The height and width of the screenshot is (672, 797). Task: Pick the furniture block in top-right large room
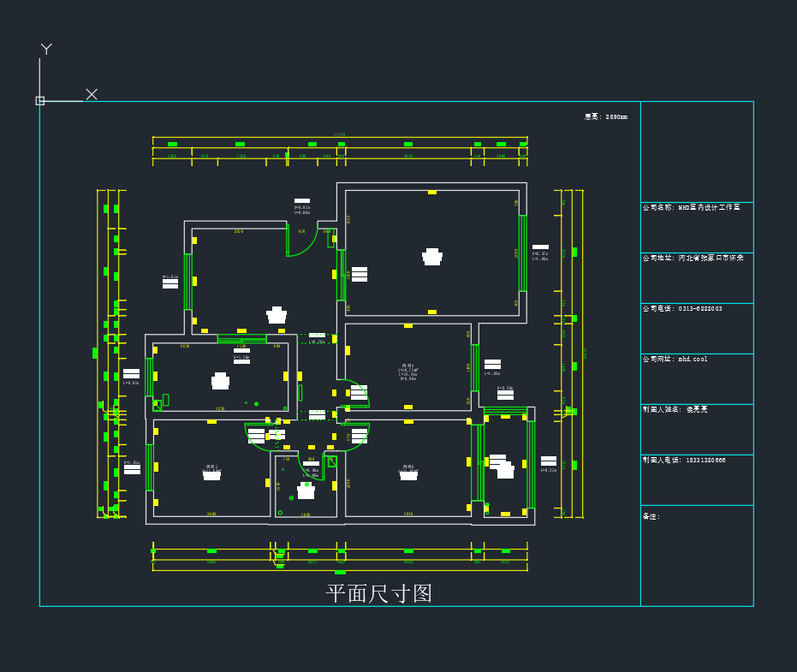coord(432,257)
